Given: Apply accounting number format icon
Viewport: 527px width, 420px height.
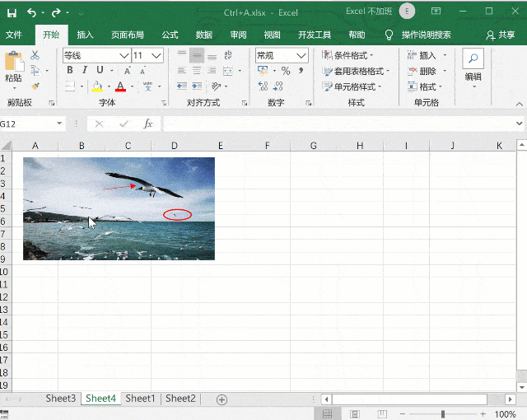Looking at the screenshot, I should click(263, 71).
